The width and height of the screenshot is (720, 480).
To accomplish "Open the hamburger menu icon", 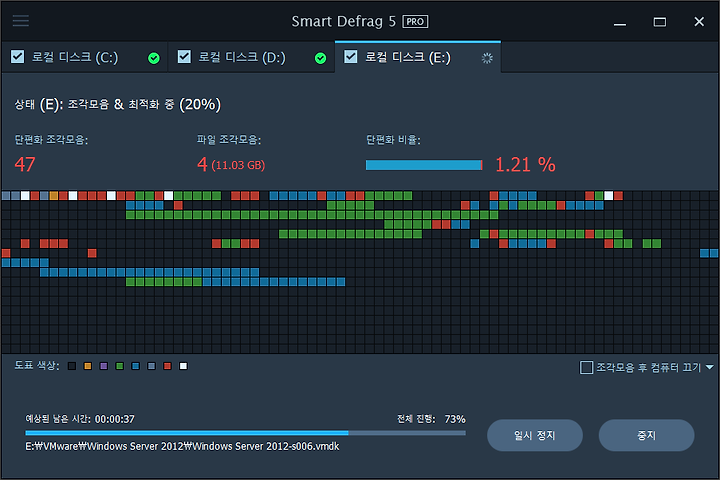I will coord(21,21).
